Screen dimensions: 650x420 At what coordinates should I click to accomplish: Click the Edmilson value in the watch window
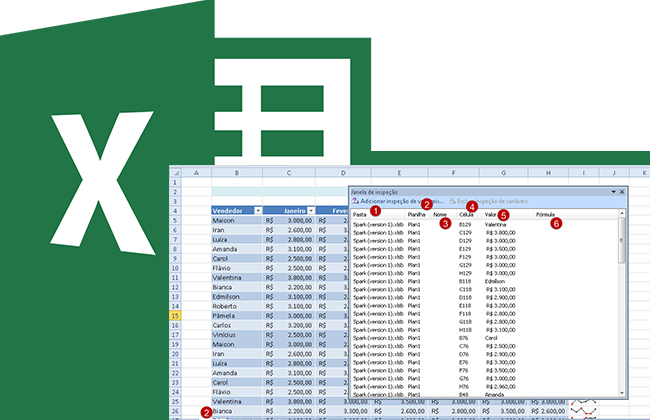click(495, 281)
